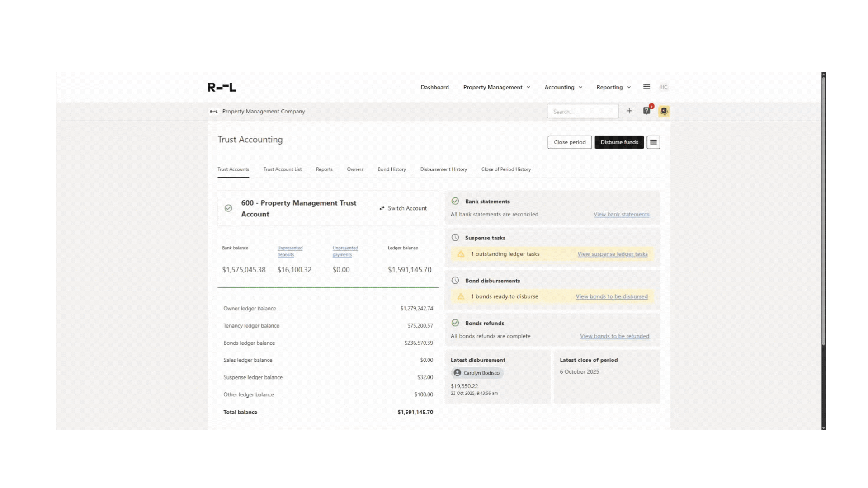Click the R--L logo

pos(222,87)
